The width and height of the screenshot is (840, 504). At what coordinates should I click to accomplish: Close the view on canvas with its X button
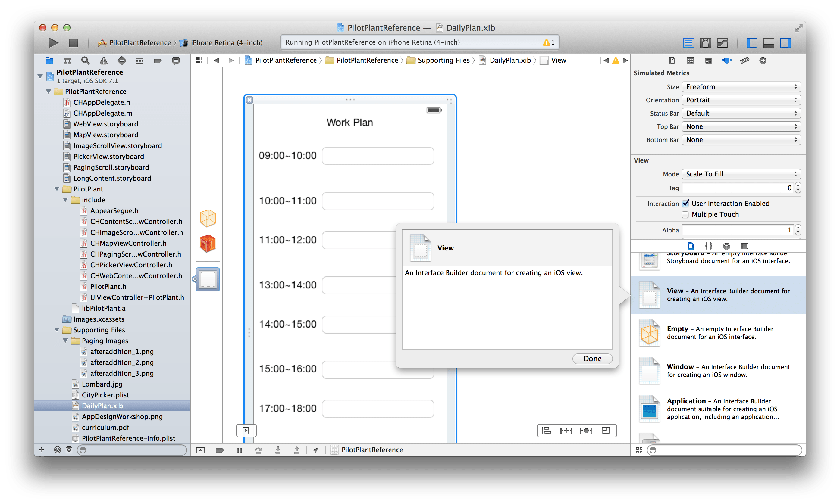(249, 100)
